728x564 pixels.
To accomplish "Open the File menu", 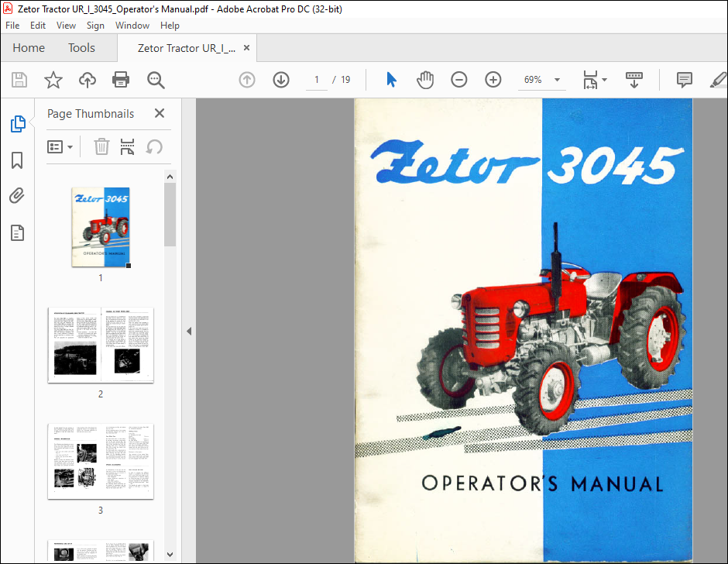I will (12, 26).
